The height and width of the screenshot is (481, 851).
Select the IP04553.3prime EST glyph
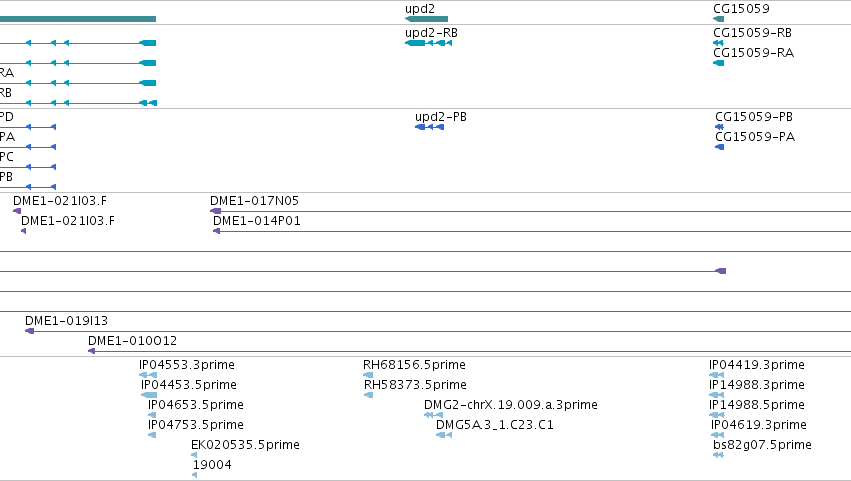pos(148,375)
